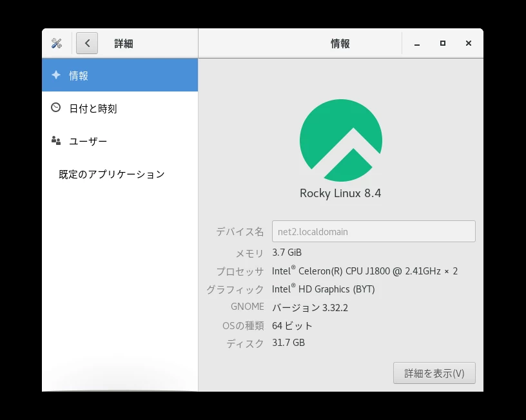The height and width of the screenshot is (420, 526).
Task: Click the OSの種類 label
Action: click(243, 325)
